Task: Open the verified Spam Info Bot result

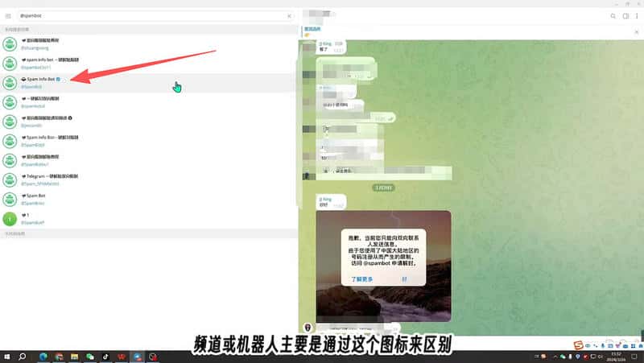Action: 149,83
